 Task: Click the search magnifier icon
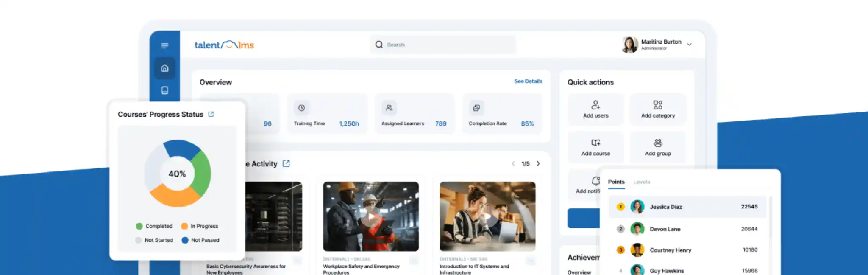click(x=379, y=45)
